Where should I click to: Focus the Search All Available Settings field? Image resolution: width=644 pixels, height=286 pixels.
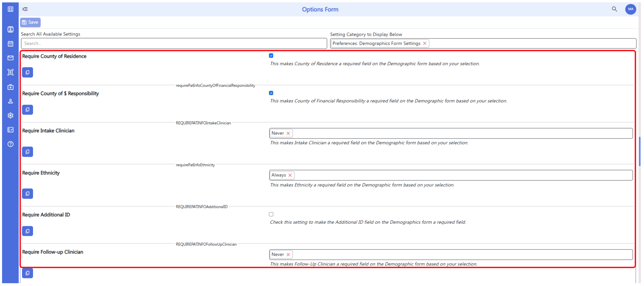[174, 43]
